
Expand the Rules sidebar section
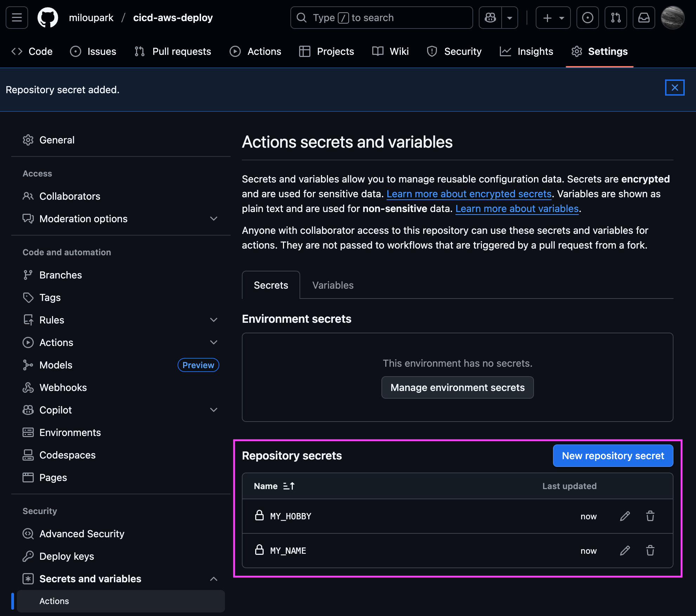tap(213, 320)
